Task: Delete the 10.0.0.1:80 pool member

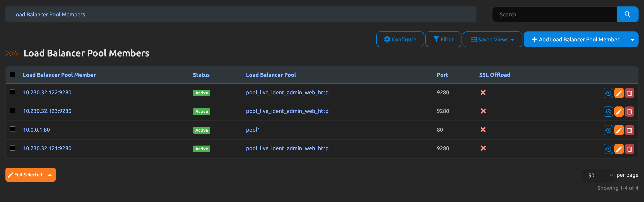Action: [x=629, y=130]
